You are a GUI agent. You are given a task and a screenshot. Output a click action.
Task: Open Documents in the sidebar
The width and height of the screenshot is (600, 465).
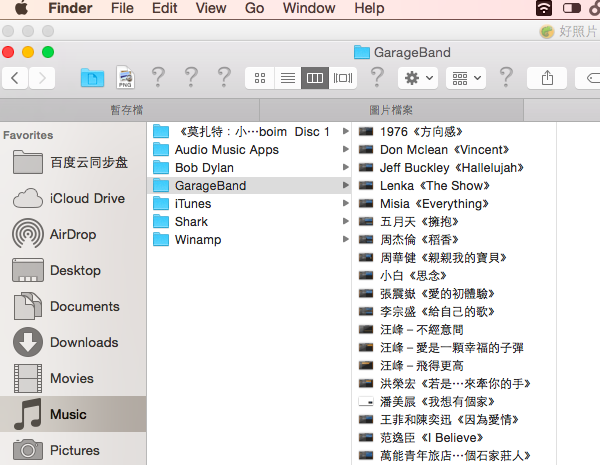pyautogui.click(x=73, y=306)
